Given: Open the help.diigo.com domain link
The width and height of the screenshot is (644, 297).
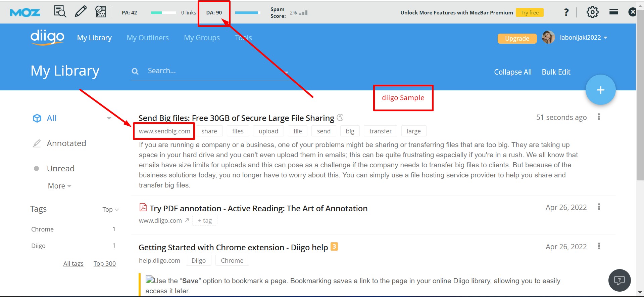Looking at the screenshot, I should [159, 260].
